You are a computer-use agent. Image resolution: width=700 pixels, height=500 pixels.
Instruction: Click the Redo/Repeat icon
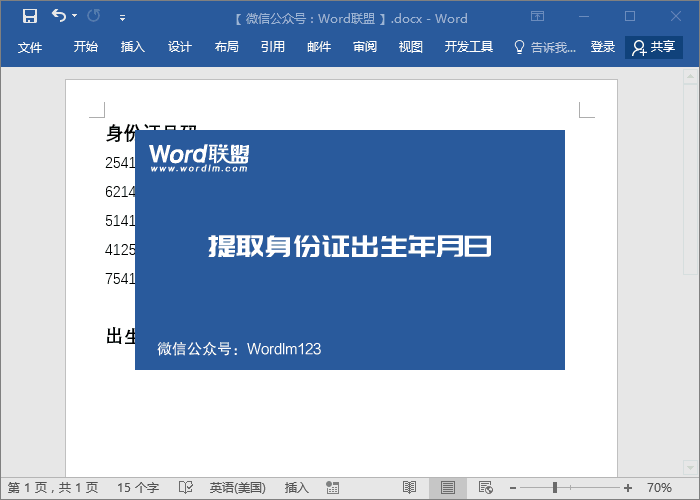coord(94,16)
